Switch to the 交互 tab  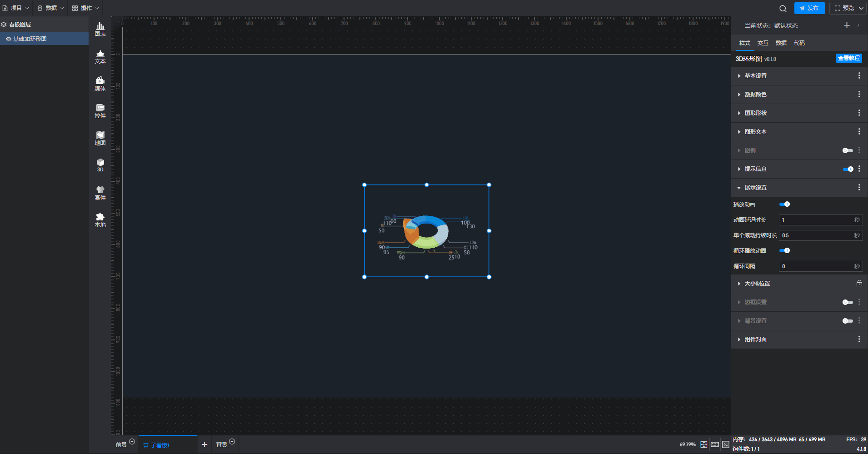pos(763,43)
